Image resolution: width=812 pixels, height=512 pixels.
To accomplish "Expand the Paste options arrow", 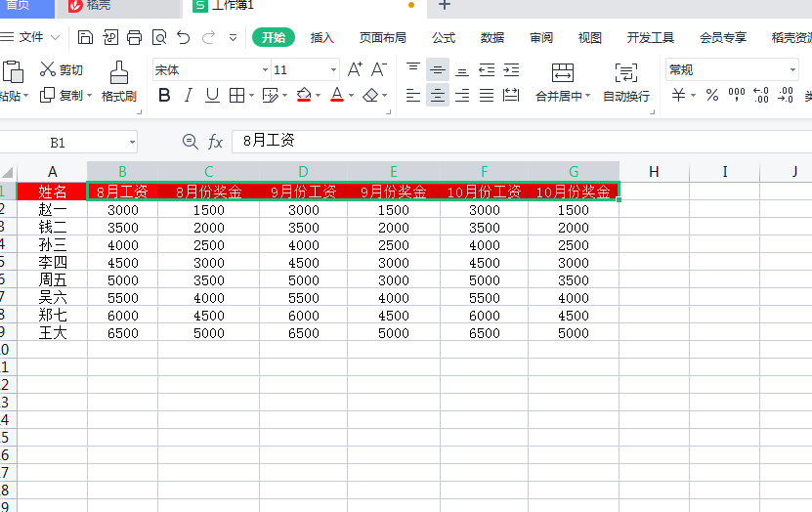I will tap(25, 96).
